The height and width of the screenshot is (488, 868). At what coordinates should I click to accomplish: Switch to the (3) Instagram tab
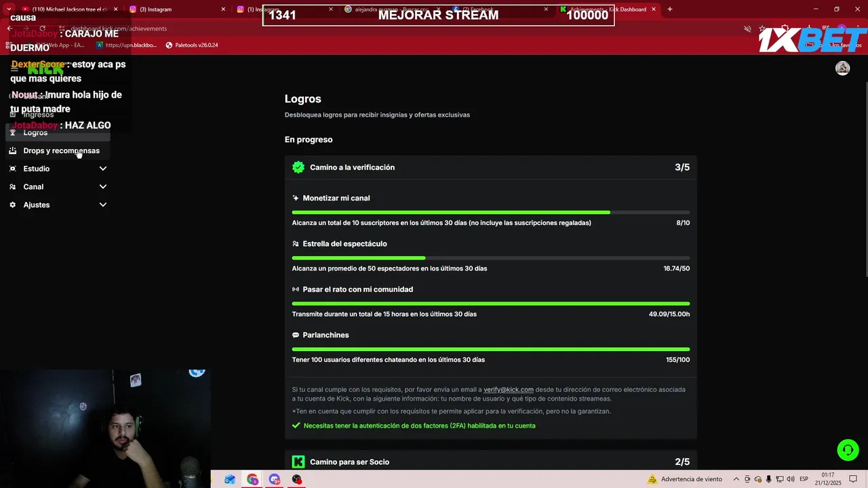[176, 9]
